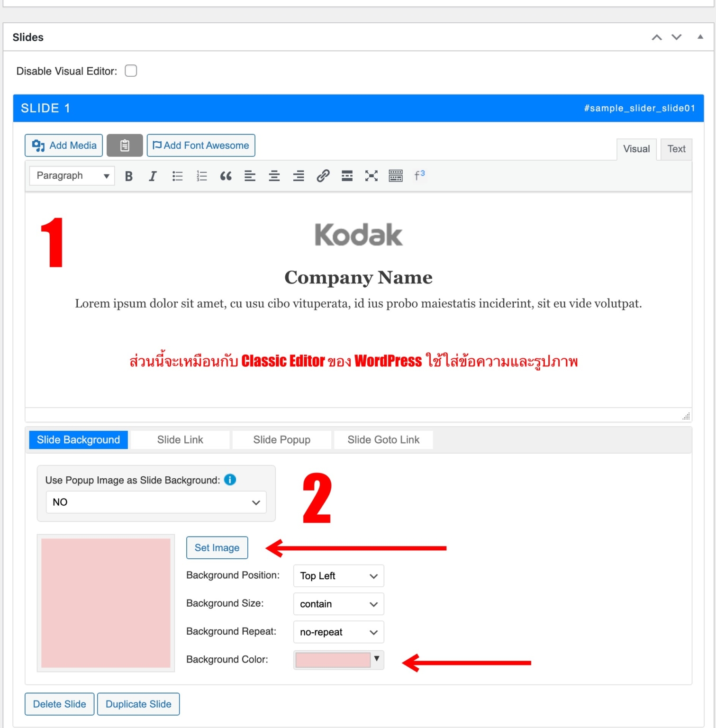The height and width of the screenshot is (728, 716).
Task: Collapse the Slides panel with the triangle toggle
Action: (700, 37)
